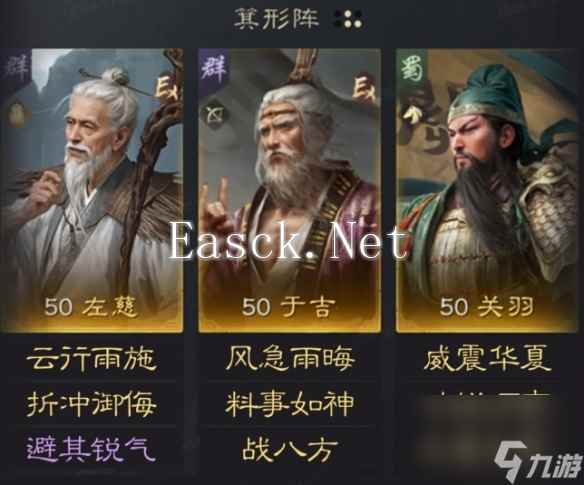Click the dotted formation icon beside 箕形阵
Viewport: 584px width, 485px height.
[348, 19]
